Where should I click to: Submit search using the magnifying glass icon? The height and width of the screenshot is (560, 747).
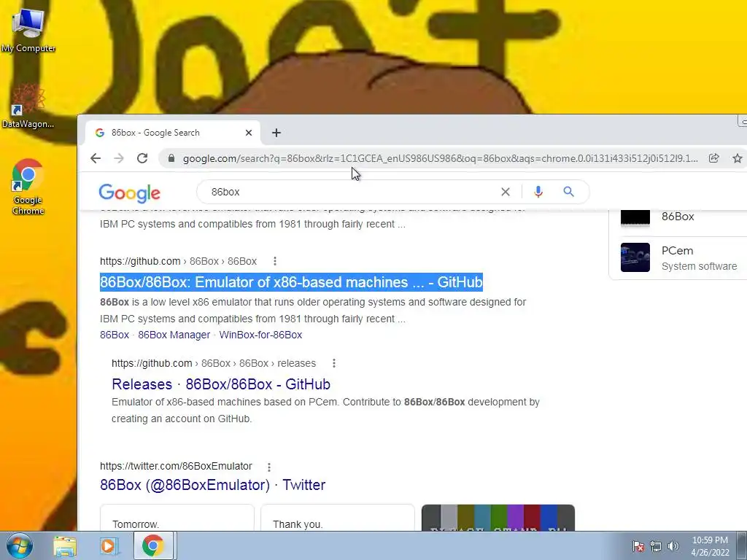[568, 192]
